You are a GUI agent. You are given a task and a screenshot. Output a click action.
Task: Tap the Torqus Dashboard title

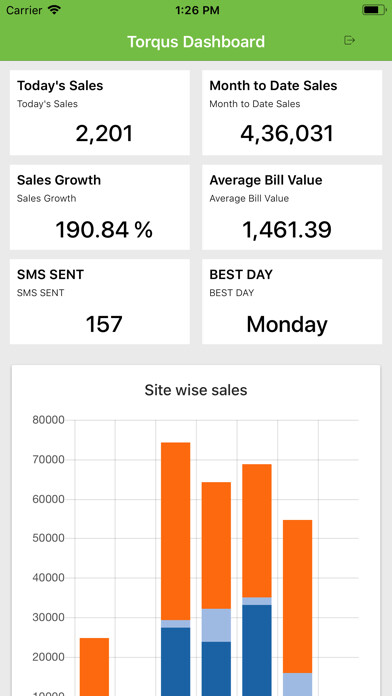click(196, 42)
